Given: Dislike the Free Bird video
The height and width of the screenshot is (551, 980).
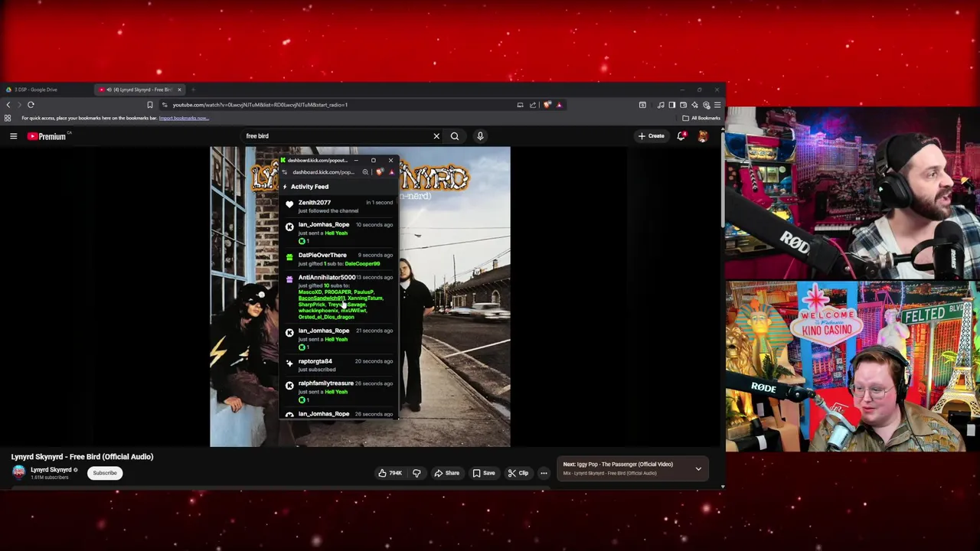Looking at the screenshot, I should [416, 473].
